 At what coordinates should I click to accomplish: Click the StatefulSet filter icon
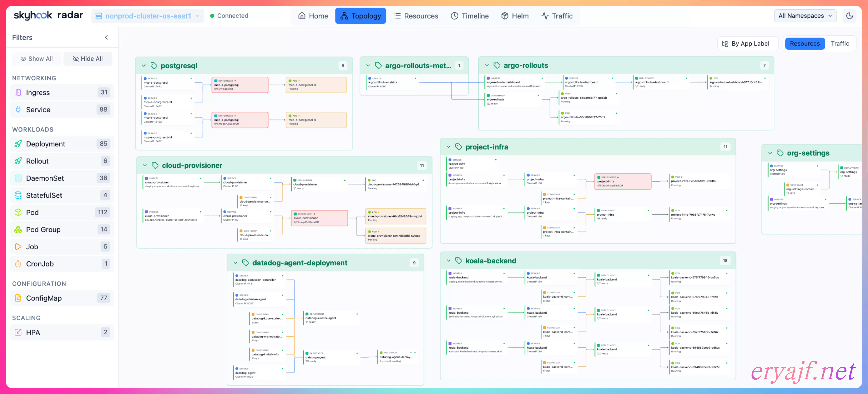(x=18, y=195)
